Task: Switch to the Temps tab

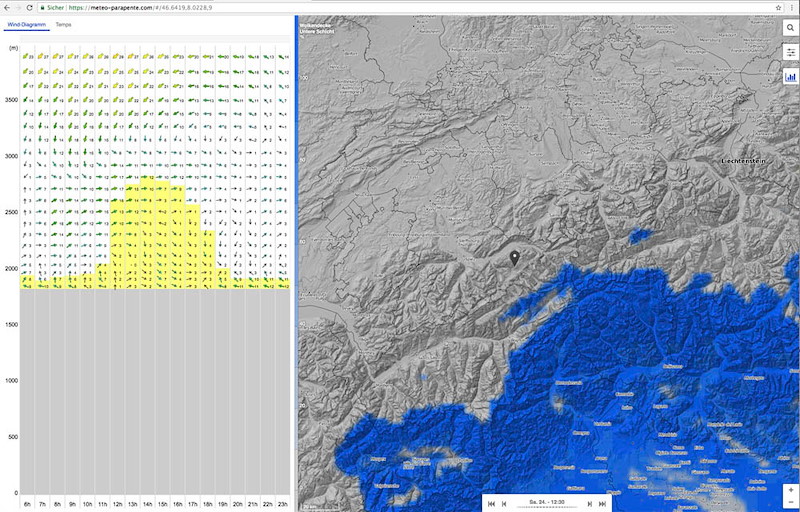Action: (x=63, y=24)
